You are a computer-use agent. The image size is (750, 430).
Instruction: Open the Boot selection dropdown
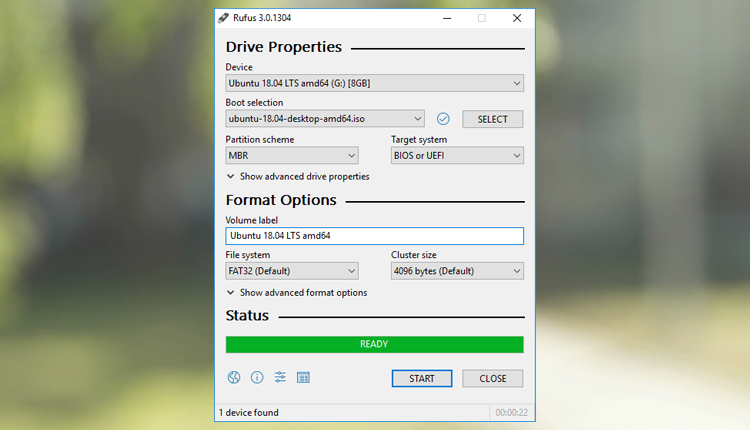click(x=325, y=119)
